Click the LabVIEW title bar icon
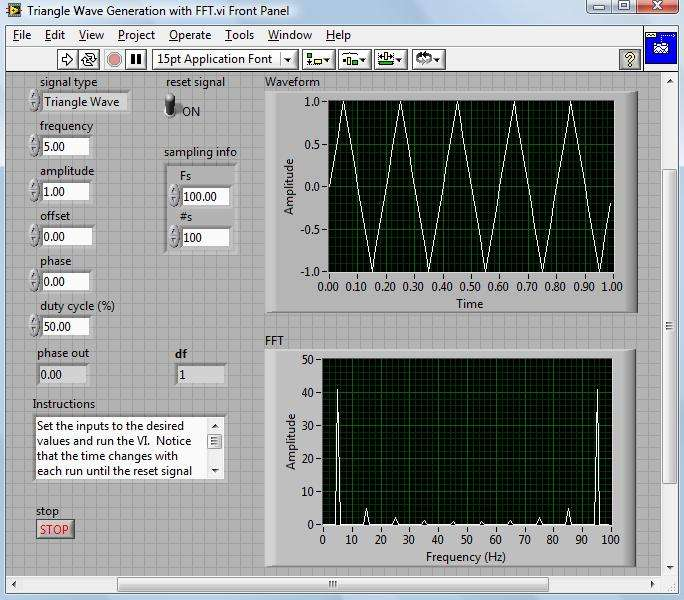This screenshot has height=600, width=684. (14, 10)
